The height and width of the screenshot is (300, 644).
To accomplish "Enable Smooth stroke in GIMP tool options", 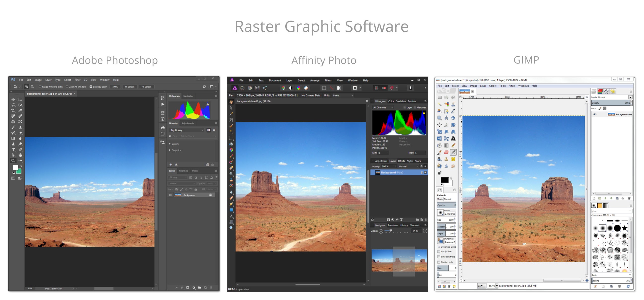I will tap(439, 257).
